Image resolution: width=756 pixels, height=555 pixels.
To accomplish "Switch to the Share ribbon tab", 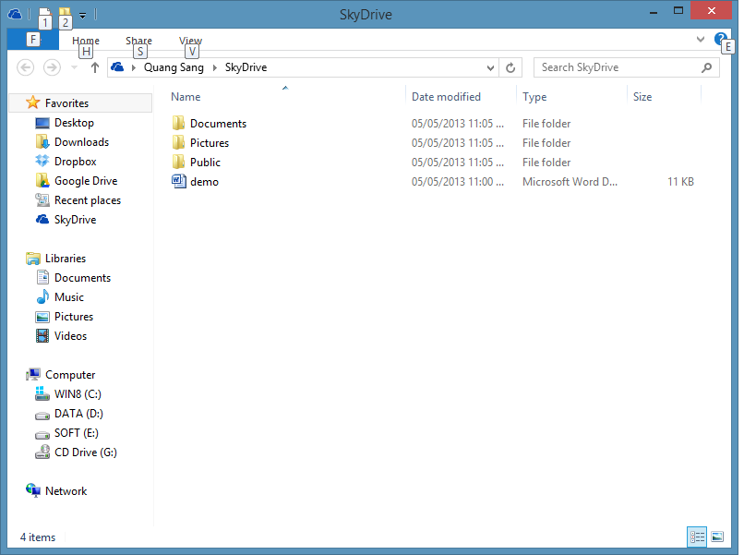I will click(x=138, y=41).
